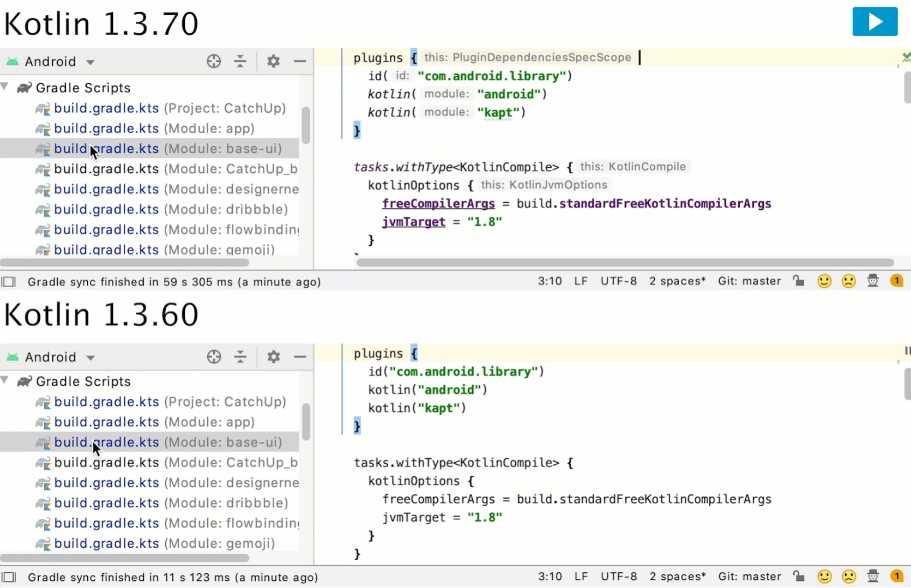Switch Git branch from master
This screenshot has width=911, height=588.
[749, 281]
